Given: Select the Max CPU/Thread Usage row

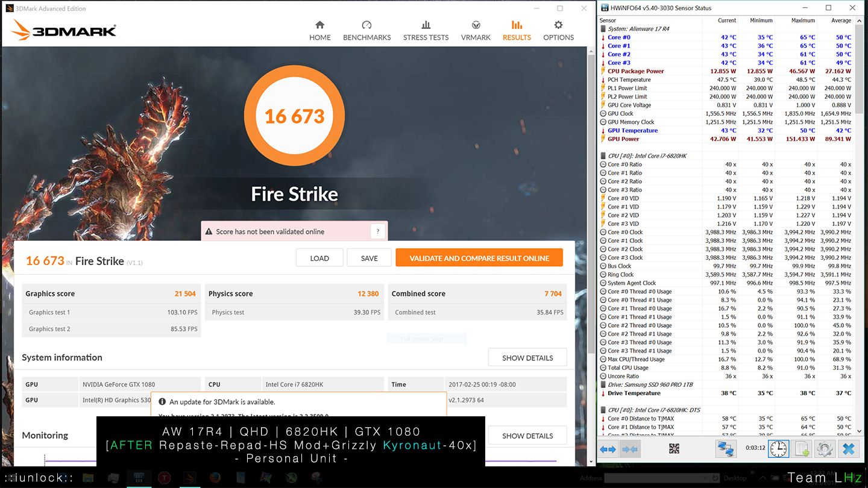Looking at the screenshot, I should (x=726, y=359).
